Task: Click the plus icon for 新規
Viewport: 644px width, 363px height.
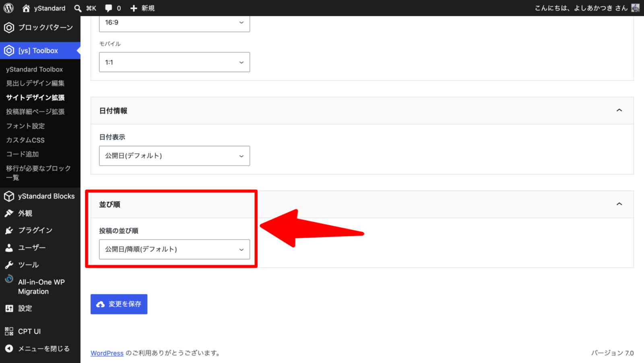Action: (x=134, y=8)
